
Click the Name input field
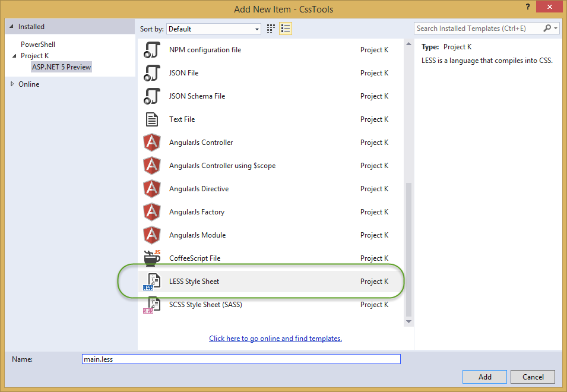(241, 359)
